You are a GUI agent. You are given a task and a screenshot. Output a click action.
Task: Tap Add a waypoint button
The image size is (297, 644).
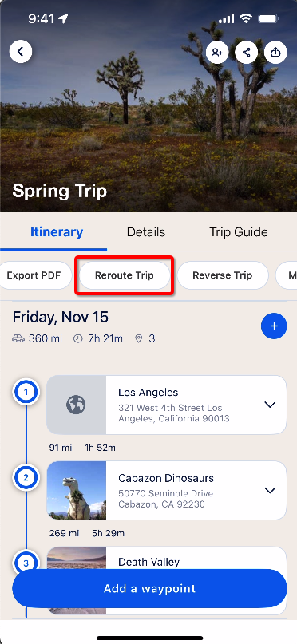coord(149,589)
